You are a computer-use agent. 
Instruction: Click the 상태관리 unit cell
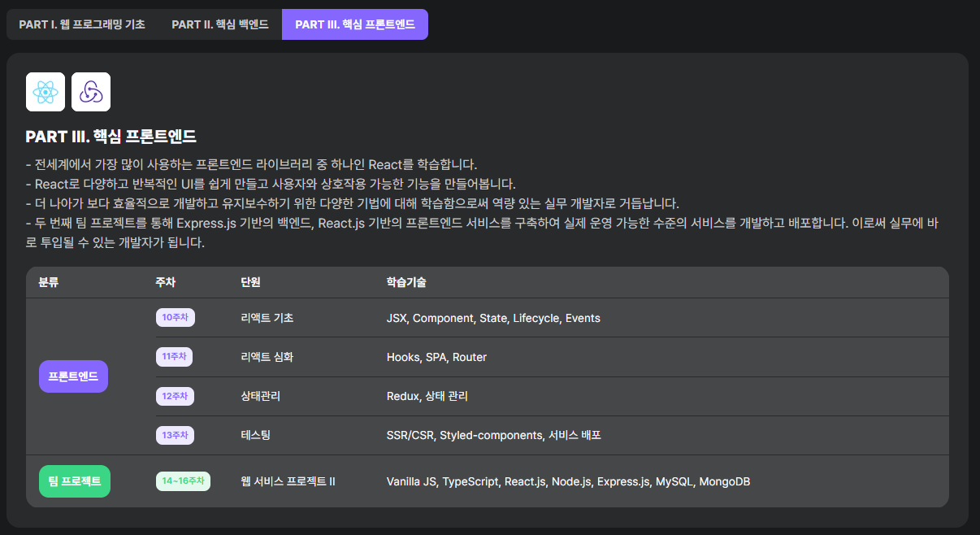(261, 396)
